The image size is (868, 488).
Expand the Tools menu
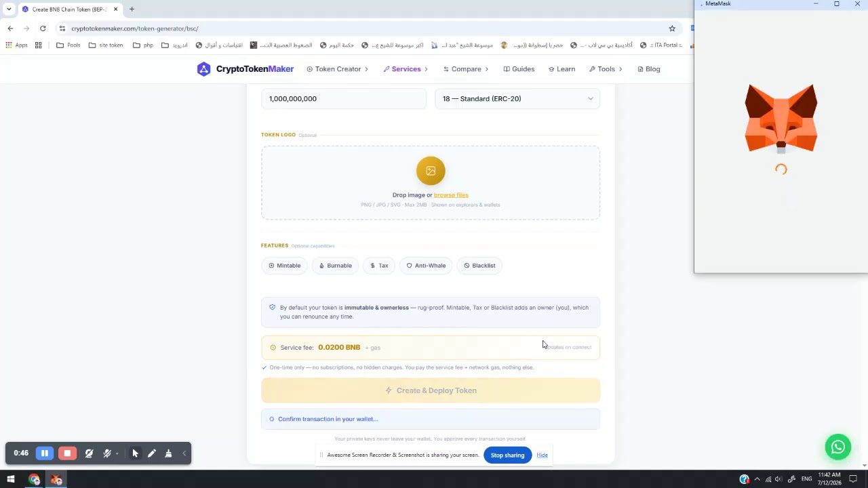click(x=606, y=69)
